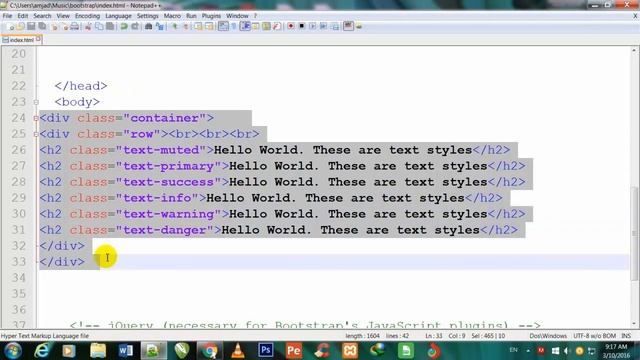Open the Settings menu
Viewport: 640px width, 360px height.
click(x=147, y=16)
